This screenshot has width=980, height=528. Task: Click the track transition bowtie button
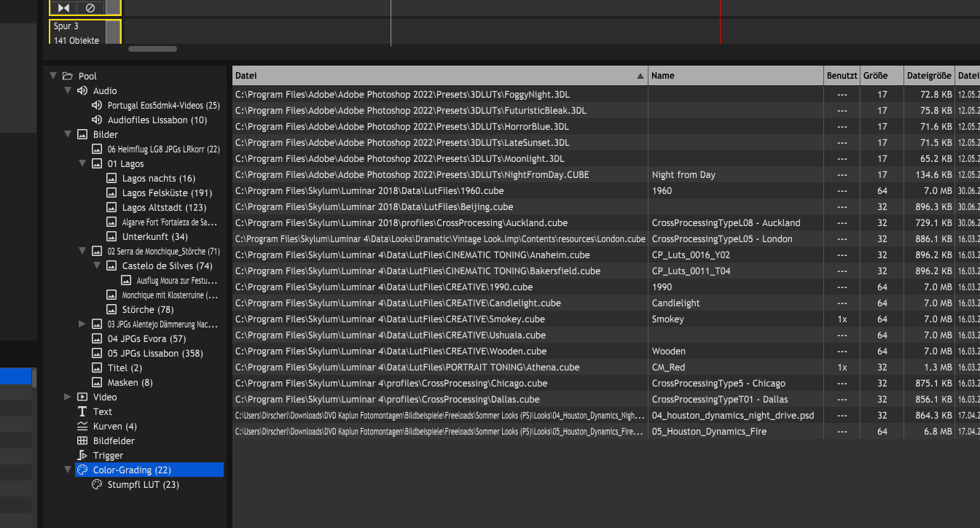point(63,7)
